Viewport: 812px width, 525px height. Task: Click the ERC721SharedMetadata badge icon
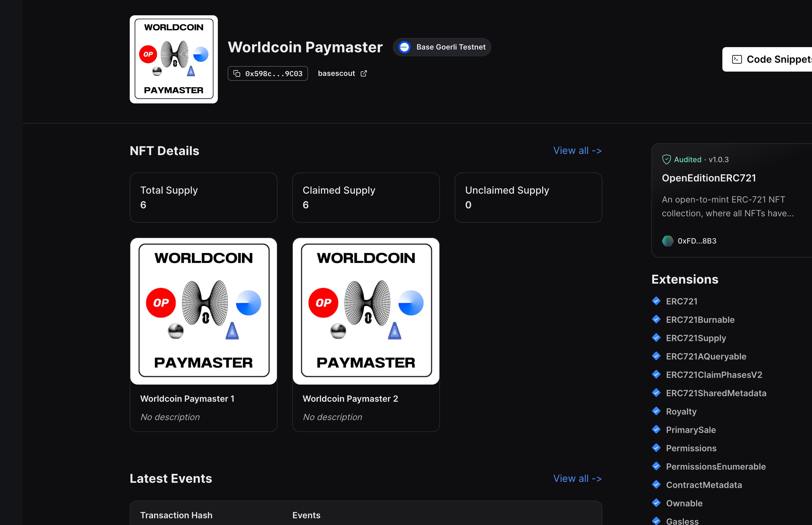tap(656, 393)
